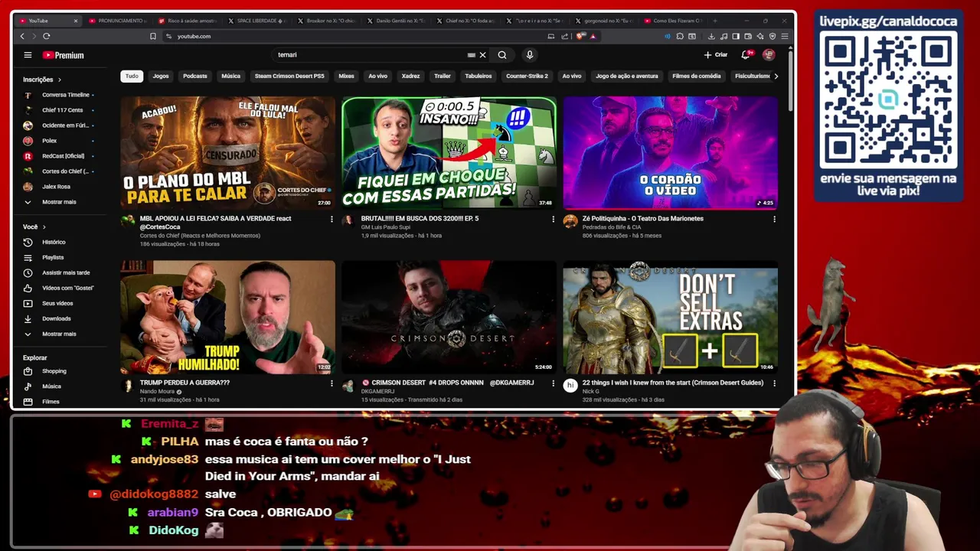The width and height of the screenshot is (980, 551).
Task: Click the browser back arrow
Action: click(22, 36)
